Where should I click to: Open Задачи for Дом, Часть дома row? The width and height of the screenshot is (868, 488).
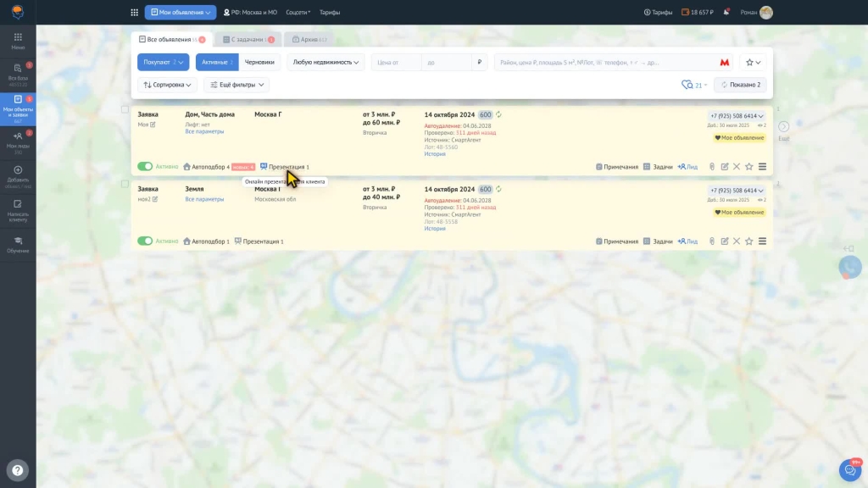[658, 167]
